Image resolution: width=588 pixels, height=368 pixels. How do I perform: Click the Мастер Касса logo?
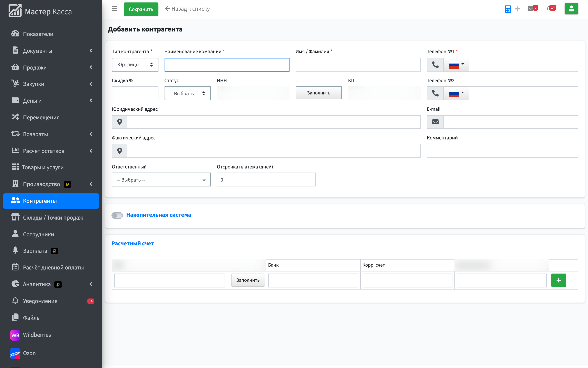coord(40,11)
